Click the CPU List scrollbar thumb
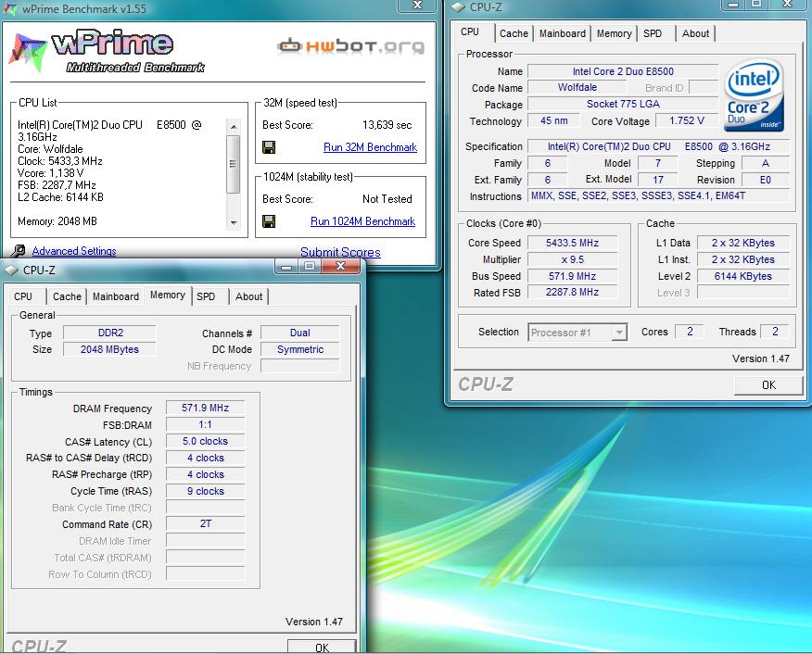The width and height of the screenshot is (812, 654). point(234,163)
